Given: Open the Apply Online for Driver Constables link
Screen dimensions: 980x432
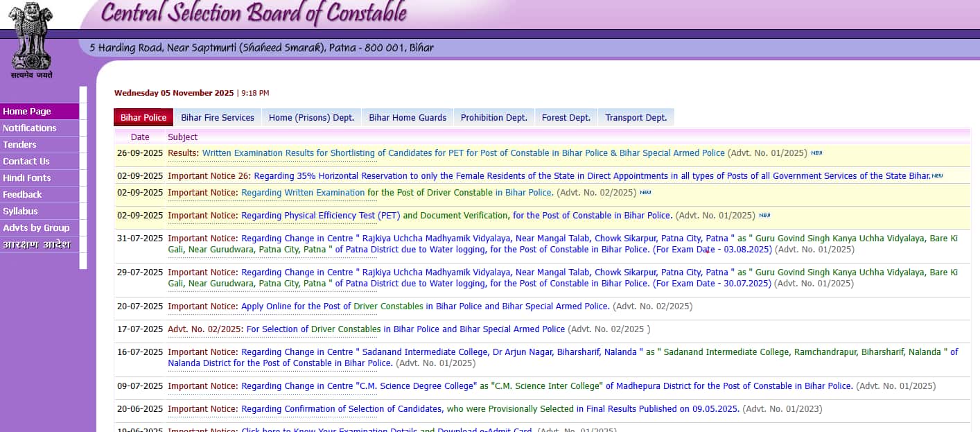Looking at the screenshot, I should 425,306.
